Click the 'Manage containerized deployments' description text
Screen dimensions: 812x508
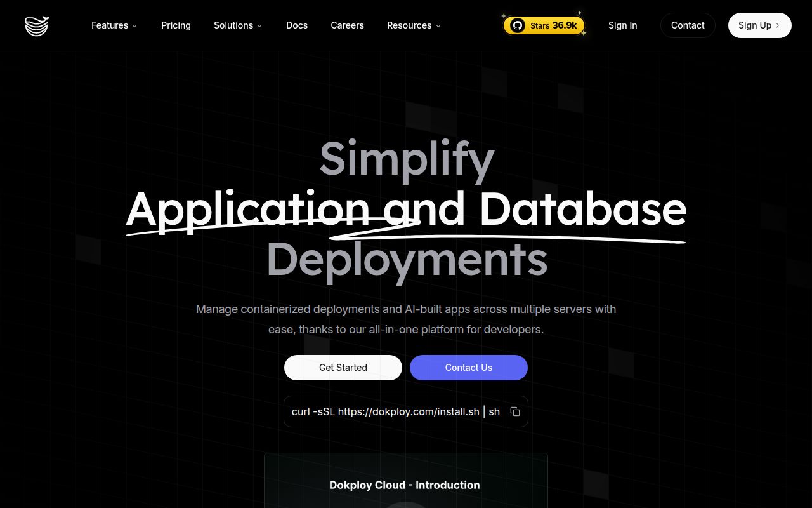(x=406, y=319)
